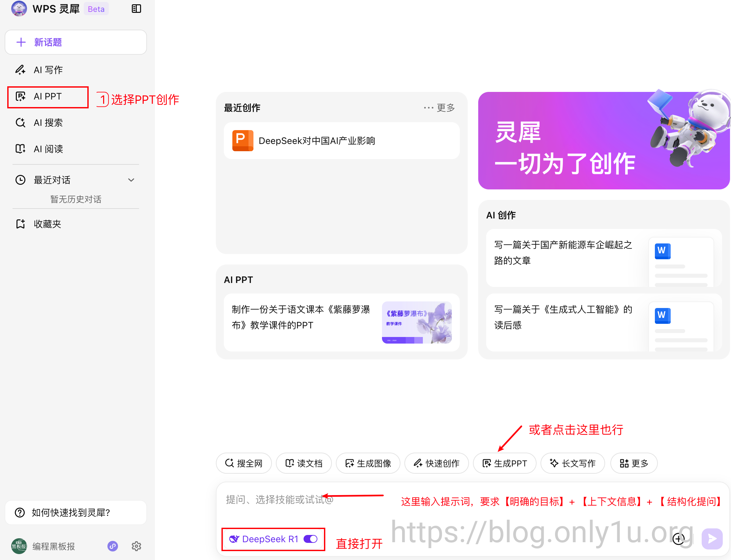The image size is (731, 560).
Task: Open the PowerPoint icon of DeepSeek file
Action: coord(243,140)
